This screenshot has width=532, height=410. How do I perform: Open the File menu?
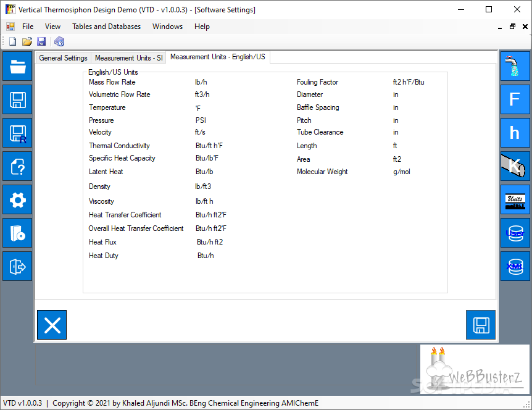28,27
